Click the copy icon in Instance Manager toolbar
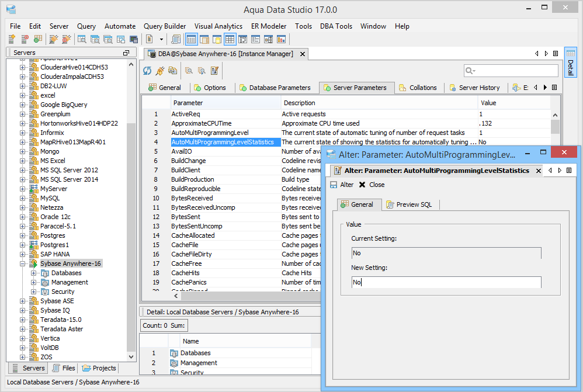Screen dimensions: 583x392 172,71
